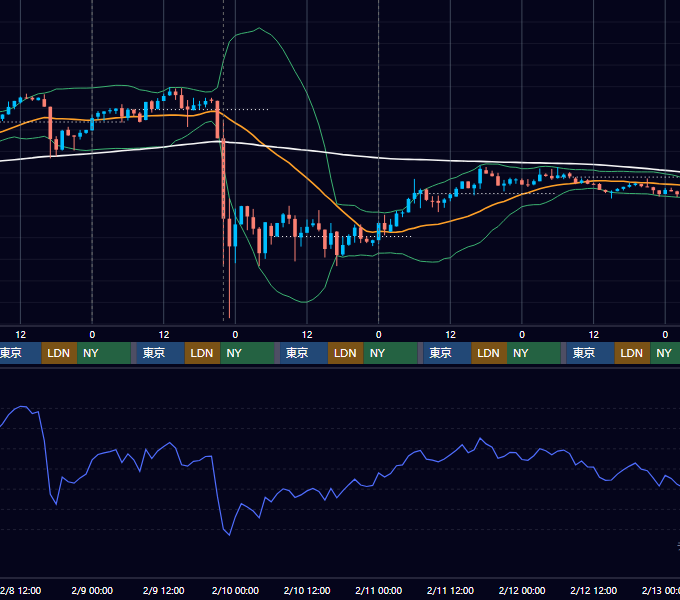The width and height of the screenshot is (680, 600).
Task: Select the 東京 session block on 2/12
Action: tap(590, 353)
